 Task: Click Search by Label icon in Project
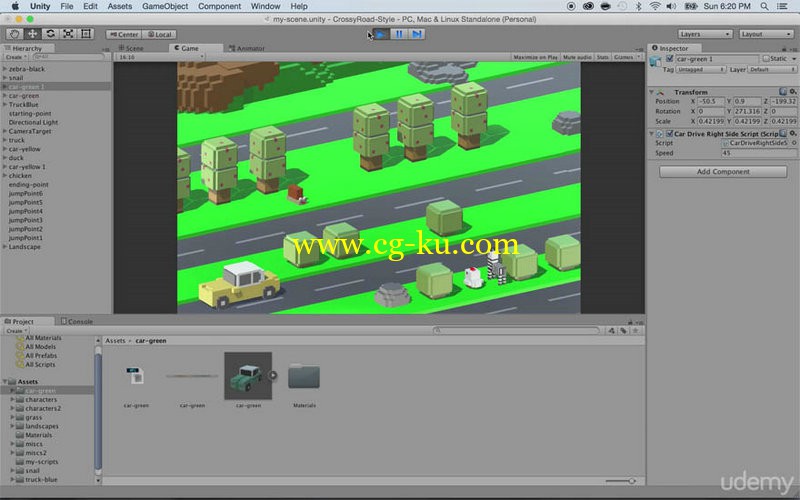pos(623,331)
